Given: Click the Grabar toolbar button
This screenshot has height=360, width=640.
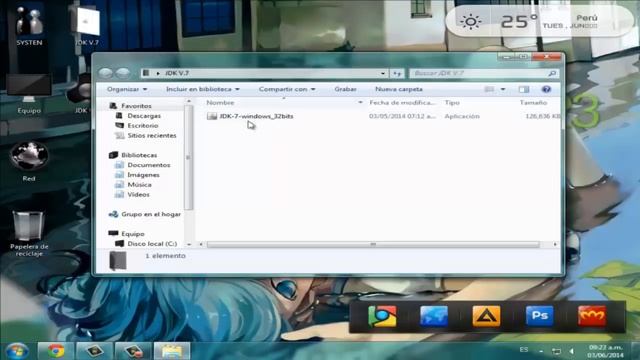Looking at the screenshot, I should click(x=345, y=89).
